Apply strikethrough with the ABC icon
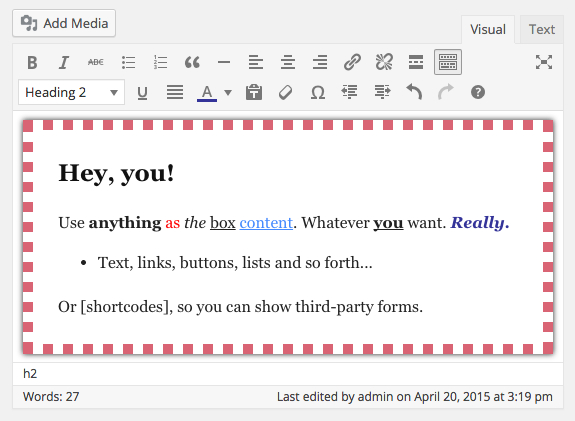575x421 pixels. (x=96, y=62)
